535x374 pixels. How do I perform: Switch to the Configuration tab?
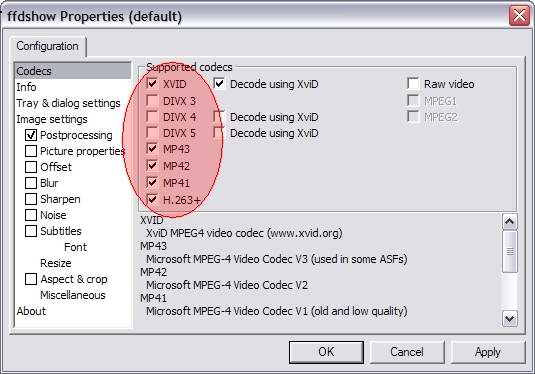tap(47, 46)
